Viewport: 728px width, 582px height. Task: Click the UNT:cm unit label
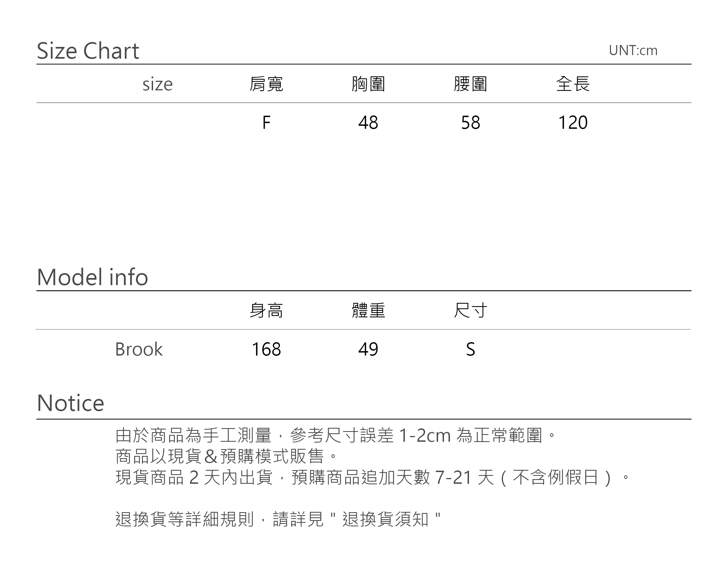click(633, 51)
